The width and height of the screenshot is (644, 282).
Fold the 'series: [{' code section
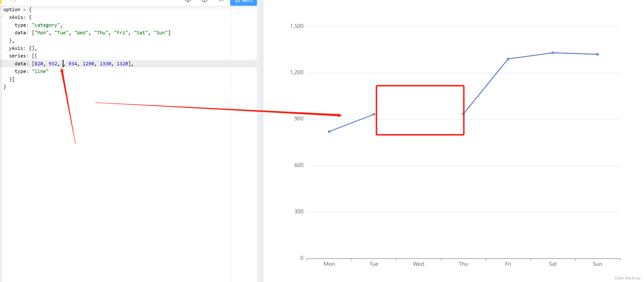coord(0,56)
